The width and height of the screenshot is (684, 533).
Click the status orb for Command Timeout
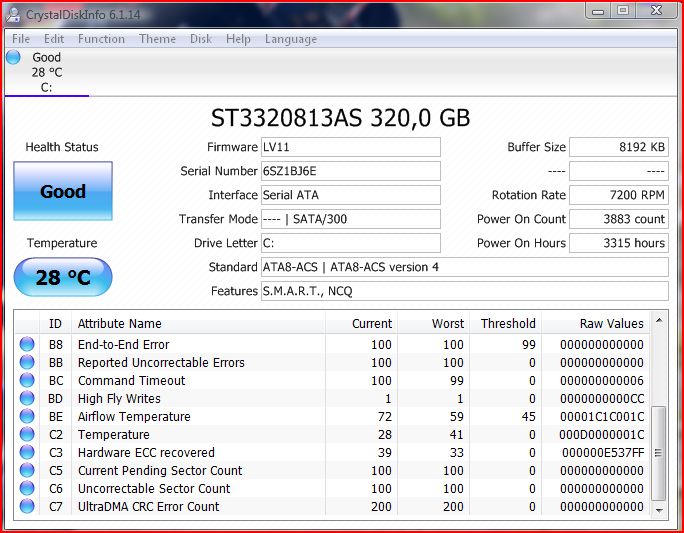tap(27, 380)
